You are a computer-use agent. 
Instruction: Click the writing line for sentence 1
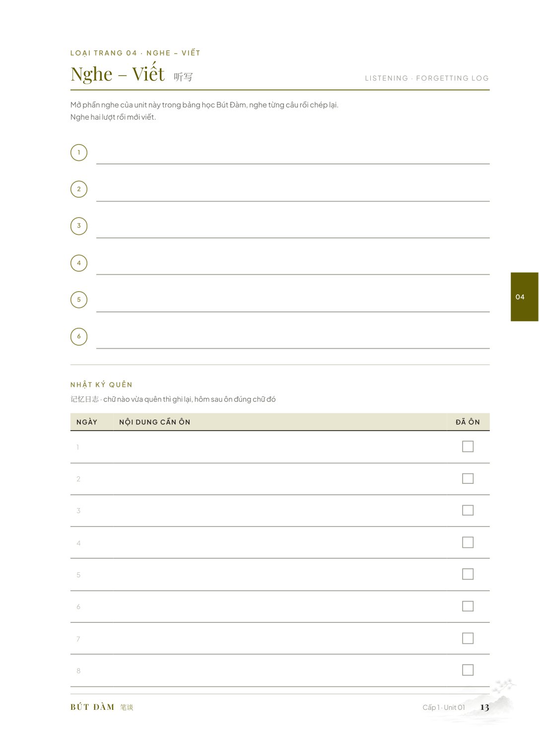click(x=293, y=154)
